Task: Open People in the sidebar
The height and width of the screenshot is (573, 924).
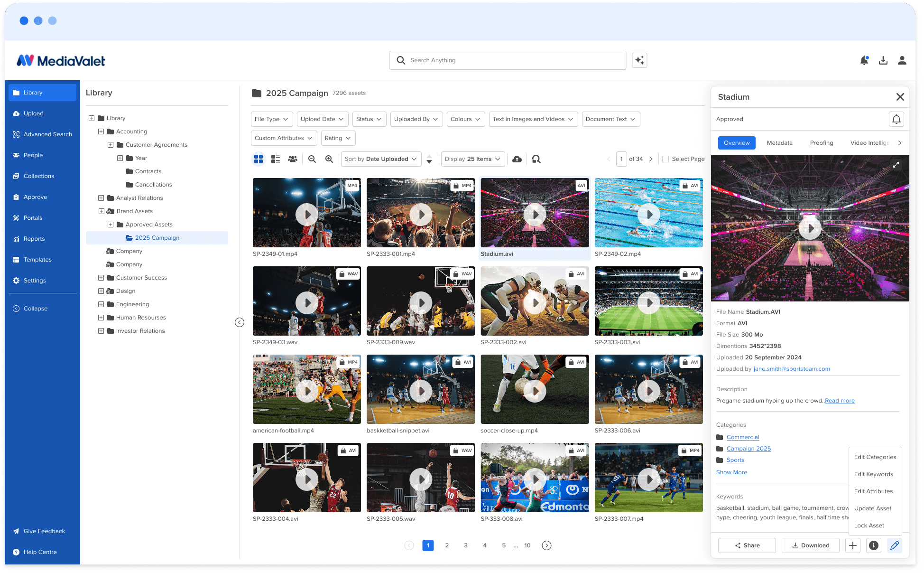Action: 42,155
